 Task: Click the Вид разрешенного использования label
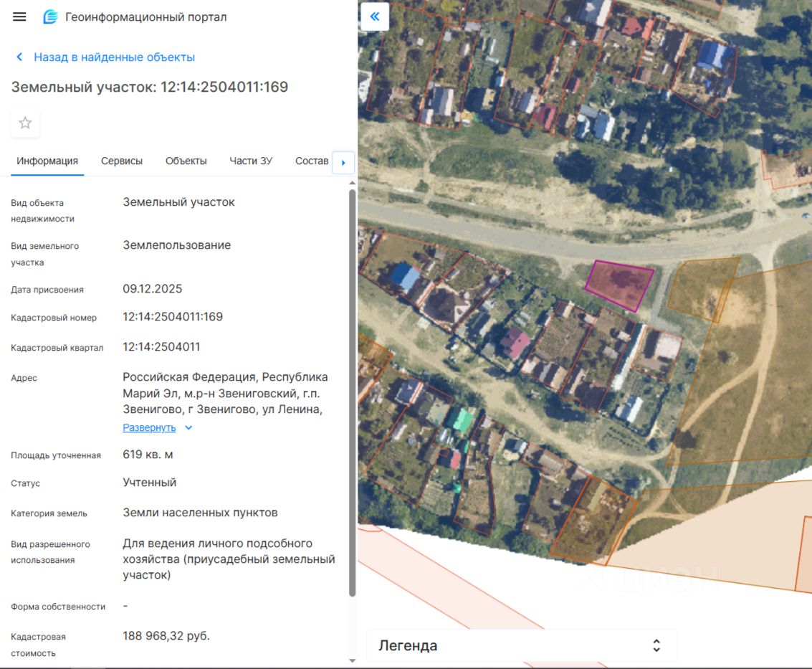click(x=50, y=552)
